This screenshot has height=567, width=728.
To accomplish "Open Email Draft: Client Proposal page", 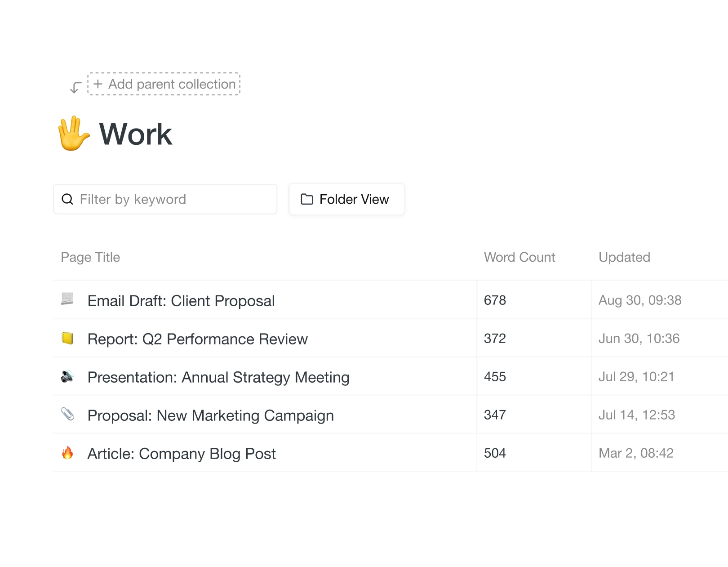I will [x=181, y=301].
